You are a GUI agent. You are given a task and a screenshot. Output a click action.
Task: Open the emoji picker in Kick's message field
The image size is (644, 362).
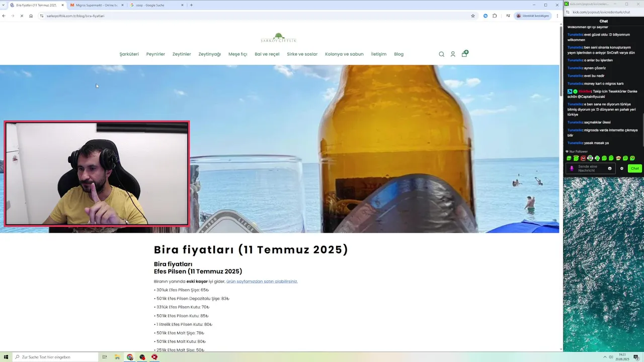(x=610, y=168)
